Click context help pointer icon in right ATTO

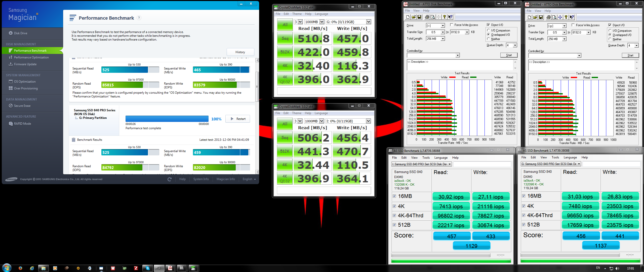pyautogui.click(x=572, y=17)
